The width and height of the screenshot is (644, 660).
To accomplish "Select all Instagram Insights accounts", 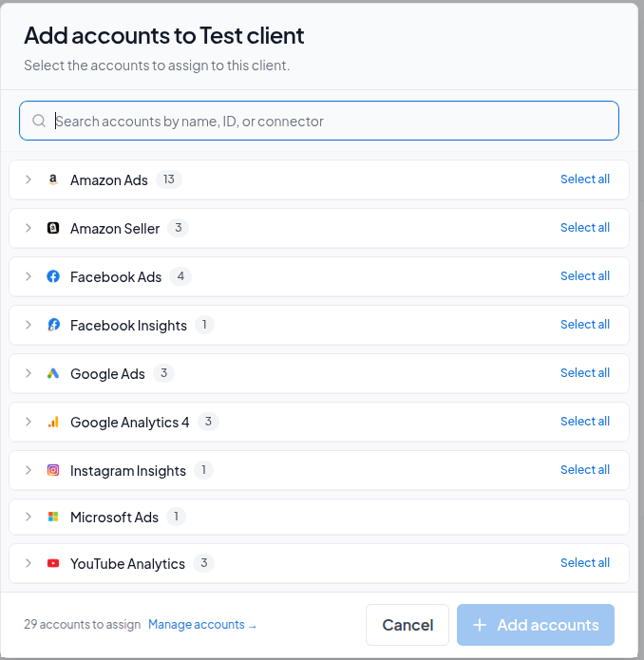I will click(x=585, y=470).
